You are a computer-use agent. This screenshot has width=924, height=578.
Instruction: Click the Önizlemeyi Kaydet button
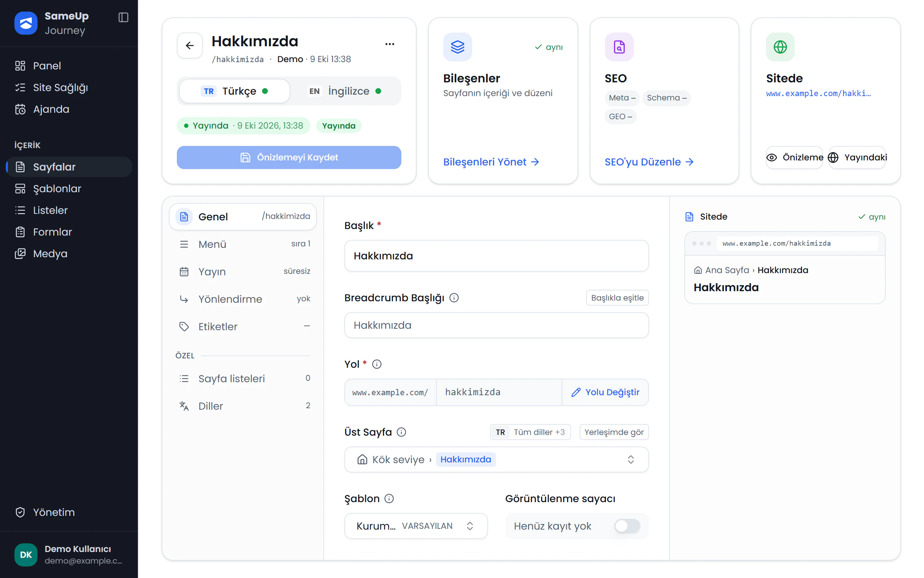coord(289,158)
